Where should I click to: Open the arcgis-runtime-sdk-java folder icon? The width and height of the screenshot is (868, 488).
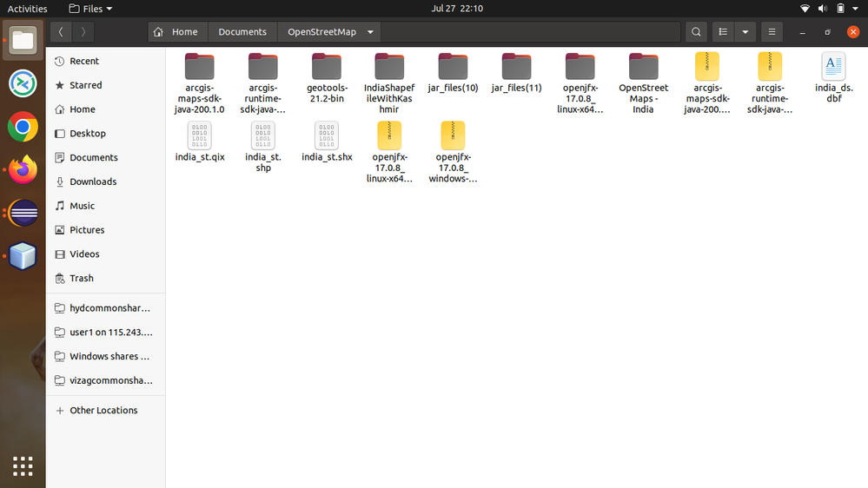tap(263, 66)
